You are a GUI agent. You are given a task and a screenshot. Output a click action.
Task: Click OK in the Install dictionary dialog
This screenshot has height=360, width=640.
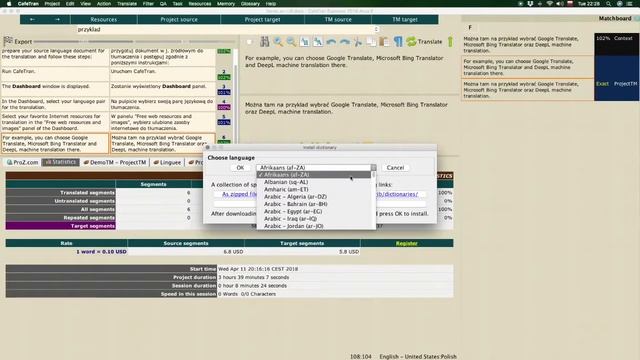click(x=240, y=168)
